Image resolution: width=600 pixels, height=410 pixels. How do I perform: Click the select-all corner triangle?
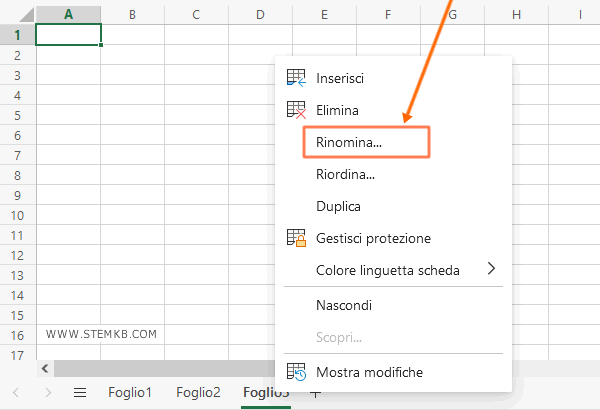(27, 14)
